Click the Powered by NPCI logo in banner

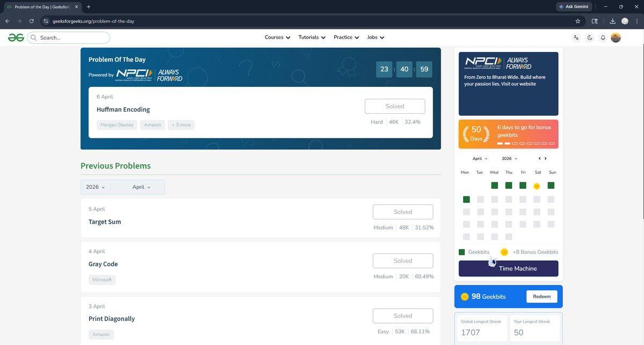149,75
